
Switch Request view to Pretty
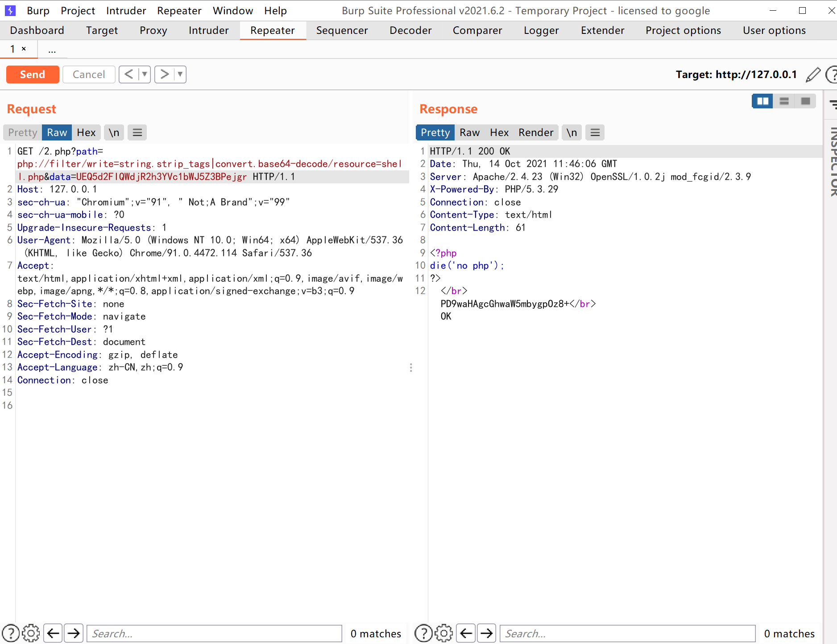(x=23, y=132)
